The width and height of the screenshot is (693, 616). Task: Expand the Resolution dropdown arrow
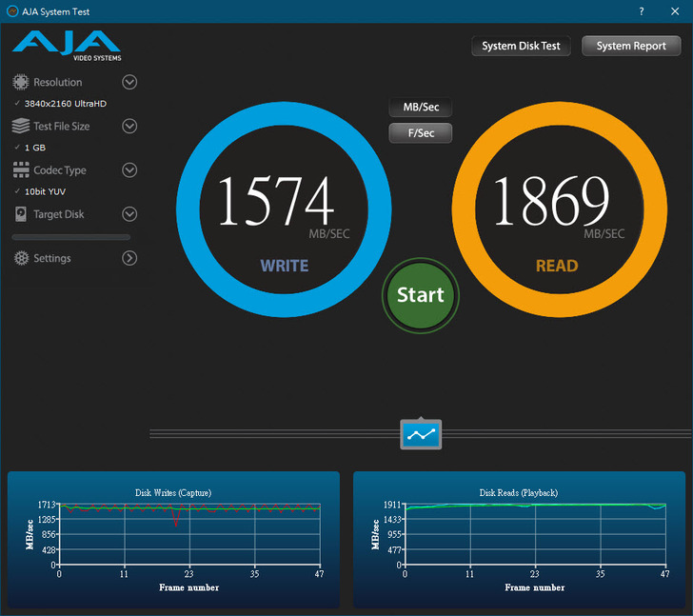pyautogui.click(x=129, y=82)
